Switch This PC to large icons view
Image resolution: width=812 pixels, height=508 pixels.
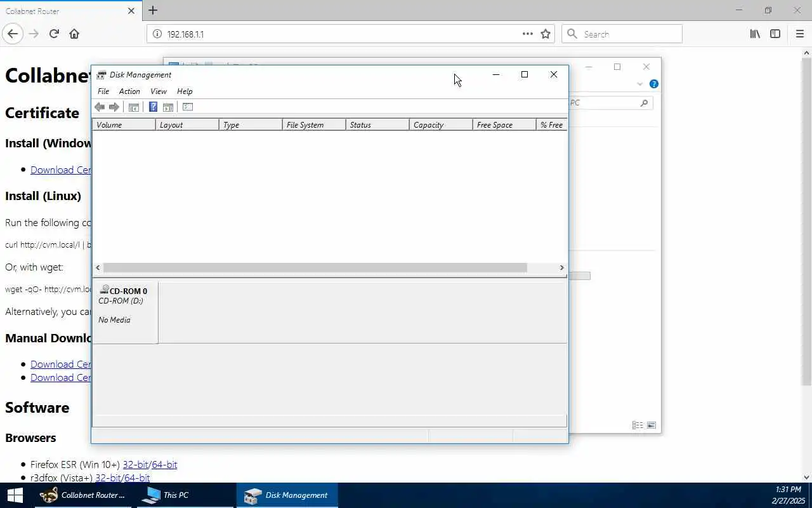651,425
